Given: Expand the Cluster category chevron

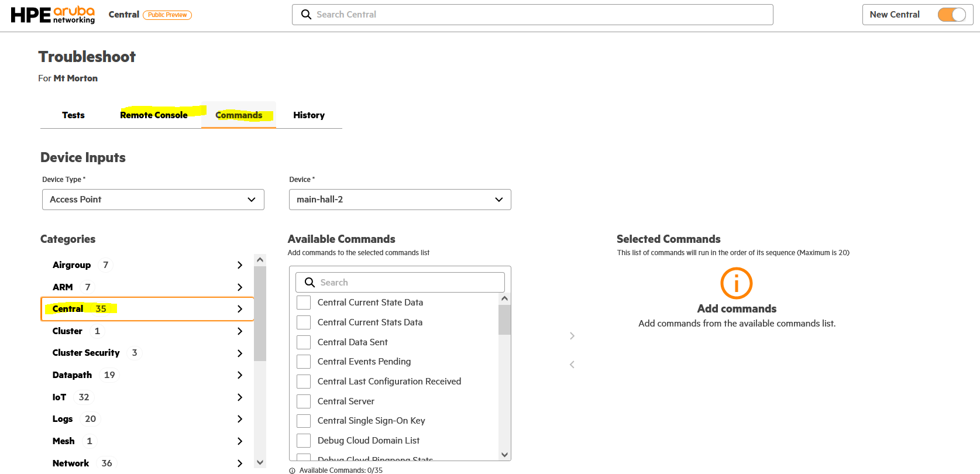Looking at the screenshot, I should 240,331.
